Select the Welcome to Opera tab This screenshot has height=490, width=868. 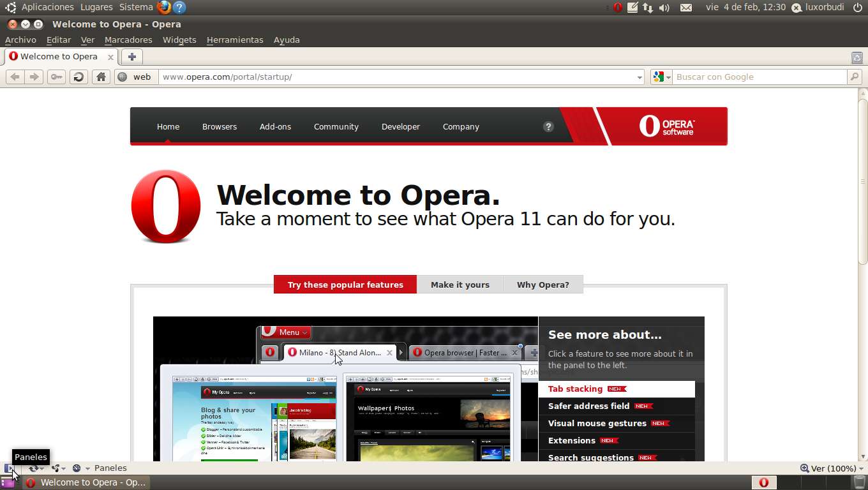click(x=61, y=57)
